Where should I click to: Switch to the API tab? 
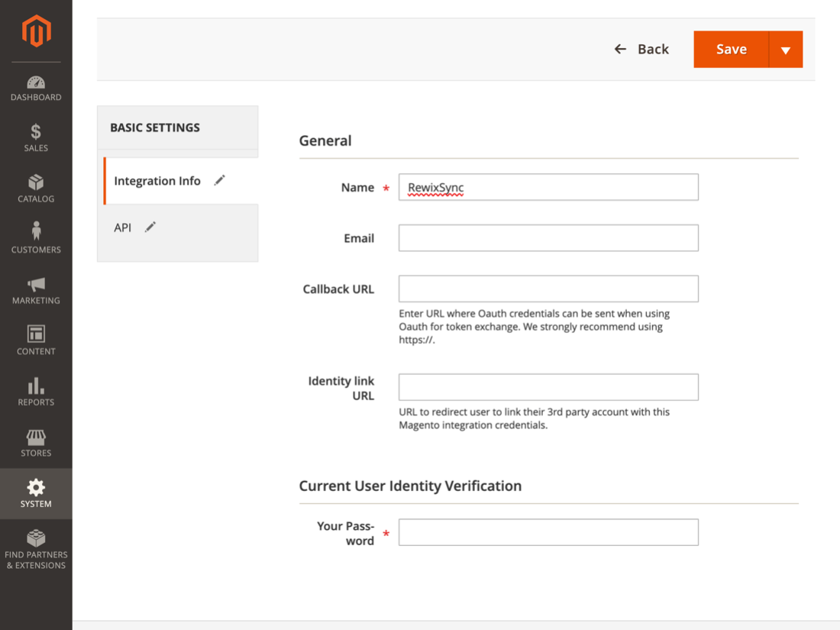coord(123,228)
